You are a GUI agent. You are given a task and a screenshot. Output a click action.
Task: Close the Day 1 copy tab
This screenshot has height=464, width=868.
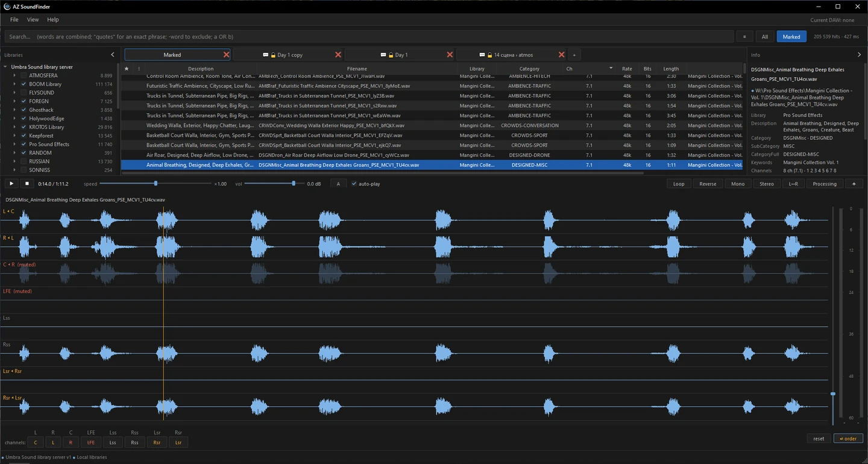(x=338, y=55)
